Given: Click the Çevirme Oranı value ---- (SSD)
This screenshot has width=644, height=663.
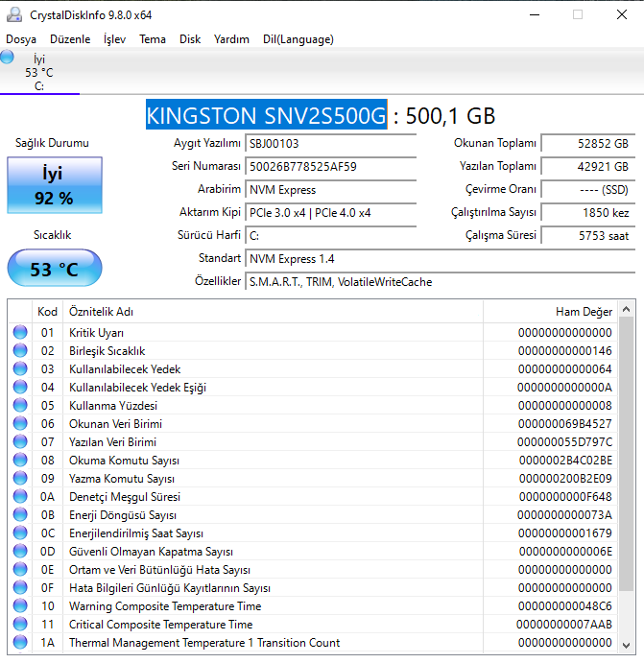Looking at the screenshot, I should click(588, 189).
